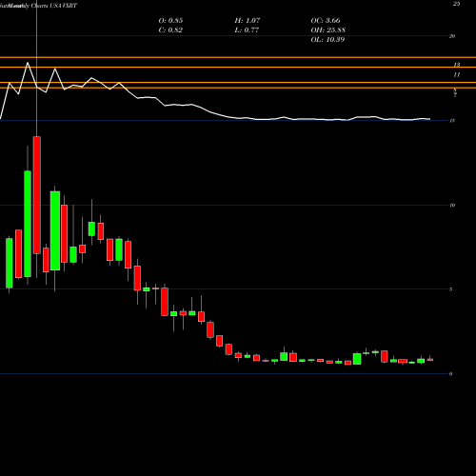Click the tallest green candlestick beside the crosshair
Screen dimensions: 476x476
coord(28,224)
